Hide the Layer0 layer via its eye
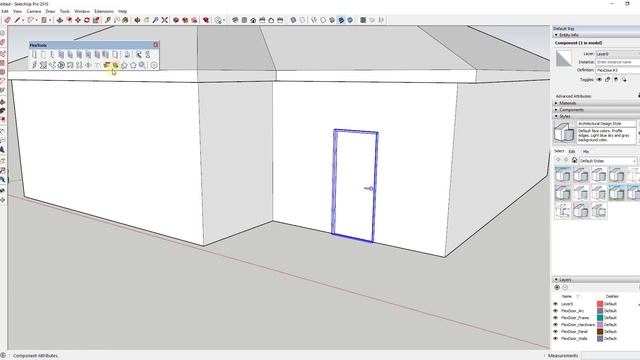 pyautogui.click(x=556, y=304)
